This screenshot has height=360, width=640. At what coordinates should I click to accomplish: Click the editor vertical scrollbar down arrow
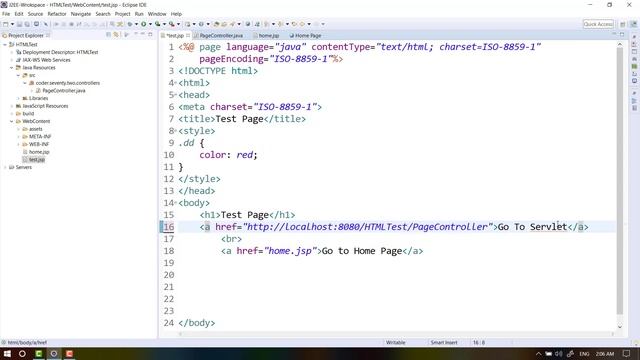click(620, 327)
